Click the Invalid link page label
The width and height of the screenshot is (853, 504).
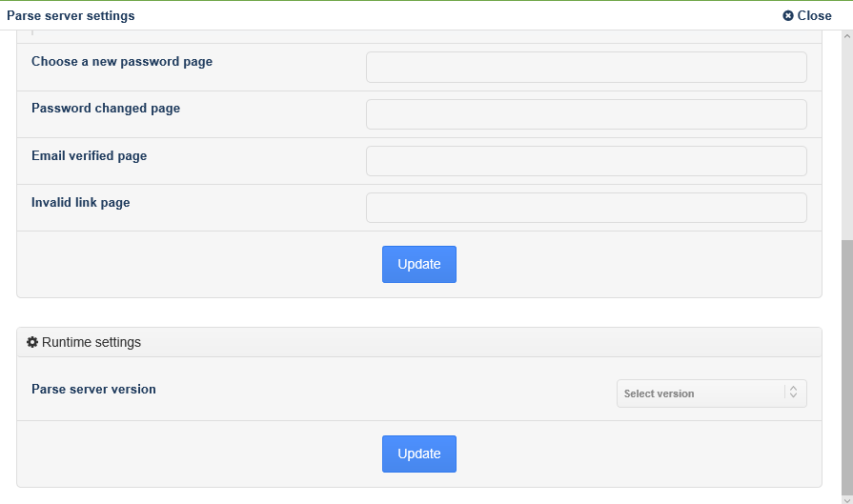[80, 203]
